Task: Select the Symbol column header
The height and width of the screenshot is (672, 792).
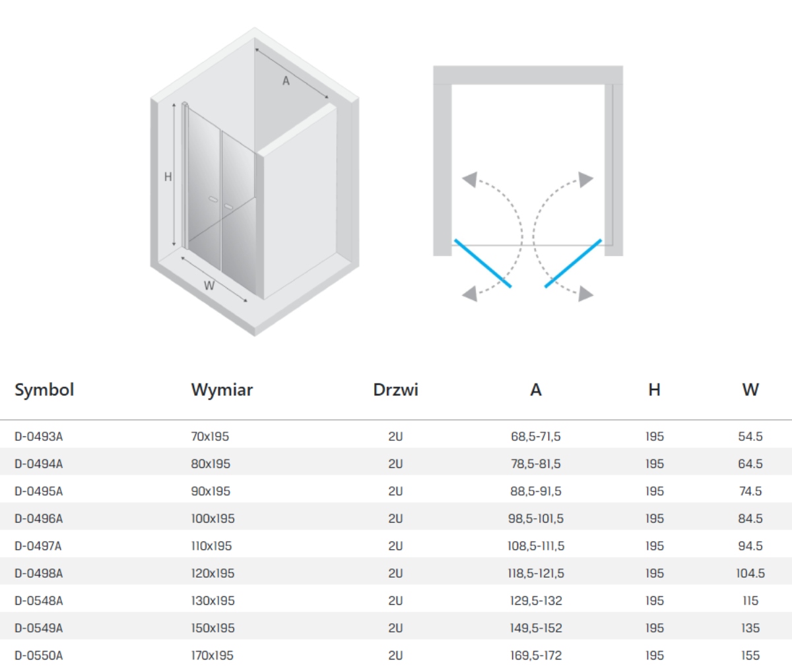Action: point(44,389)
